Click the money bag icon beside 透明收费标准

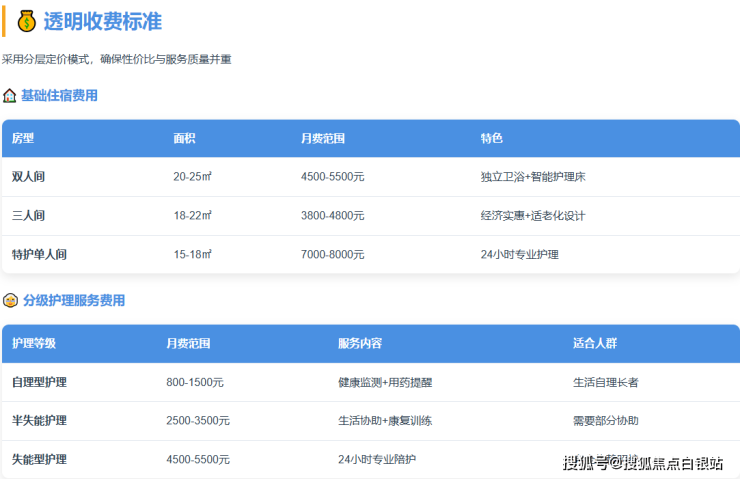pyautogui.click(x=26, y=21)
